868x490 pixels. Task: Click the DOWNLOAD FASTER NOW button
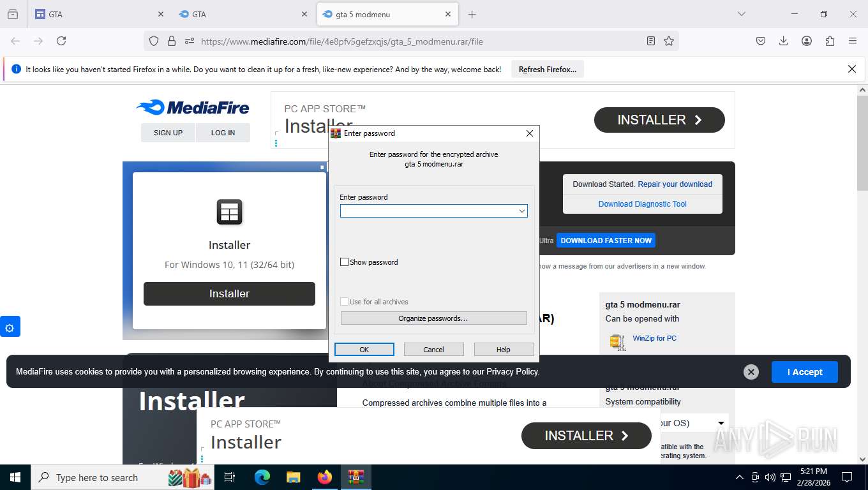(606, 241)
